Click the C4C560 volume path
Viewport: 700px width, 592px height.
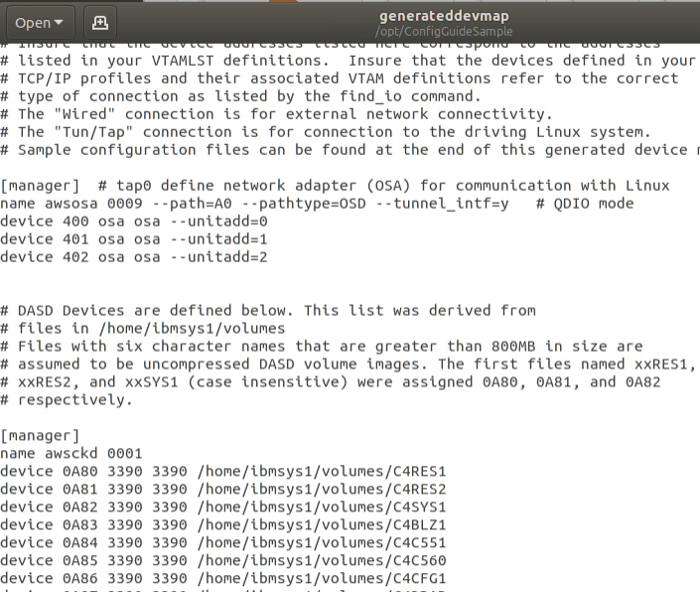(x=322, y=560)
